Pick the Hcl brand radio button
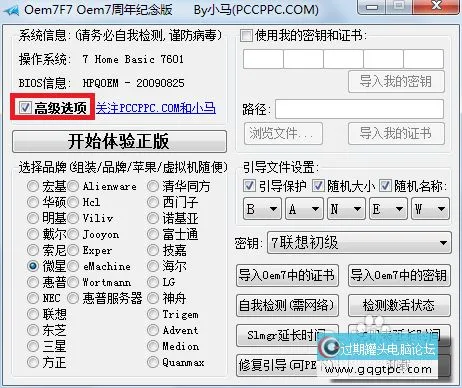The height and width of the screenshot is (388, 462). tap(73, 202)
